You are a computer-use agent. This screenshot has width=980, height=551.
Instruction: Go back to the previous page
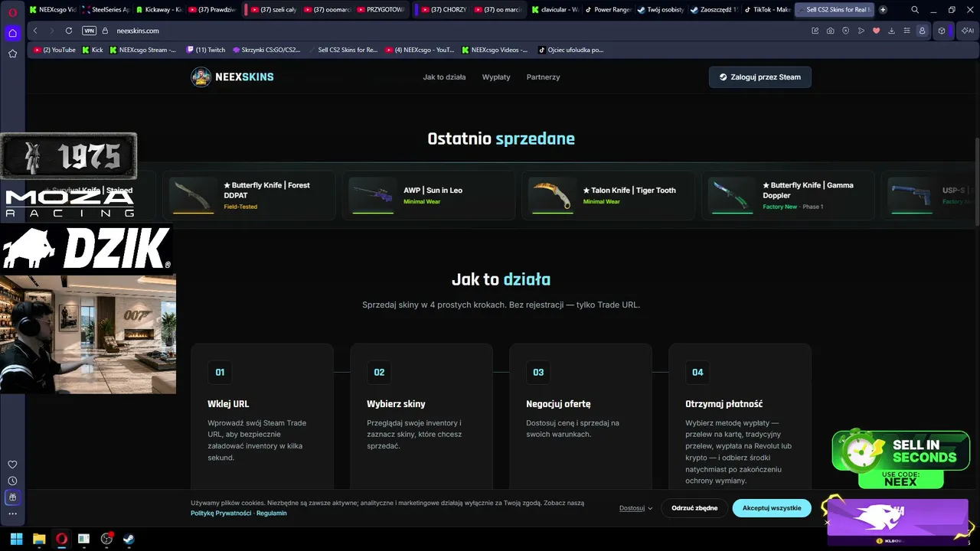(x=35, y=31)
